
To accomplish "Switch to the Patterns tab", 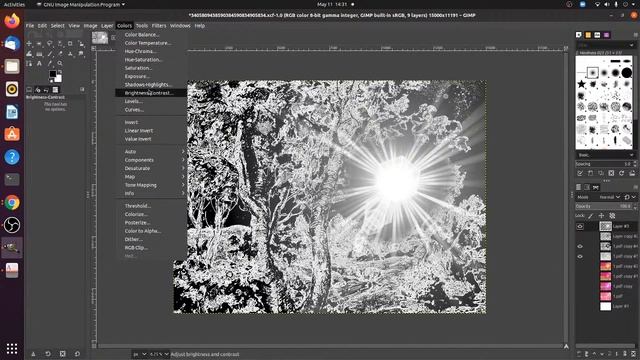I will [x=588, y=35].
